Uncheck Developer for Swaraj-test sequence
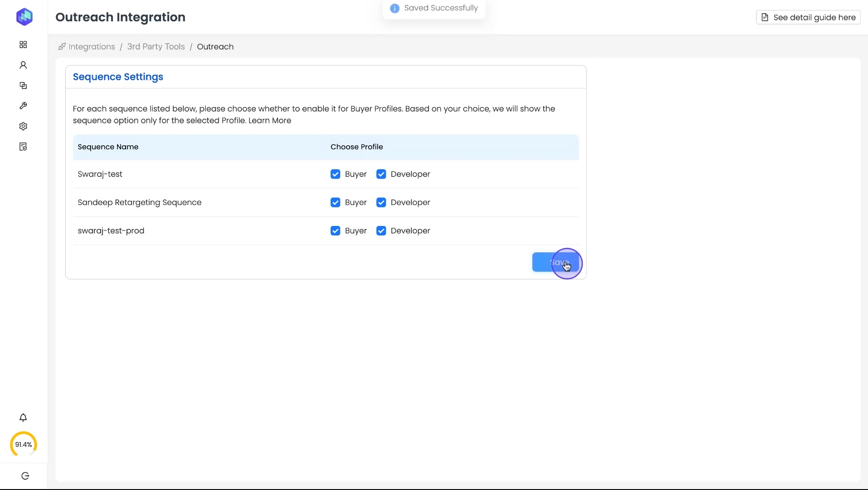This screenshot has height=490, width=868. click(381, 174)
